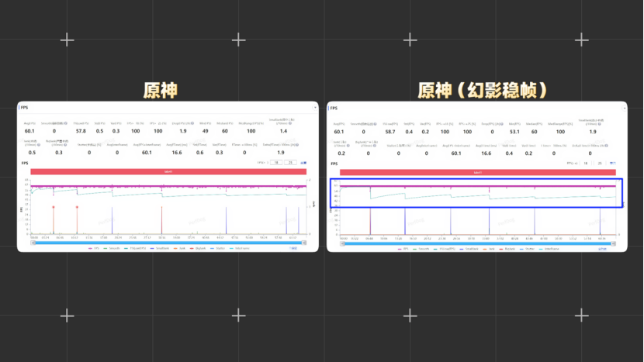Open Jank info icon in right panel

tap(348, 145)
